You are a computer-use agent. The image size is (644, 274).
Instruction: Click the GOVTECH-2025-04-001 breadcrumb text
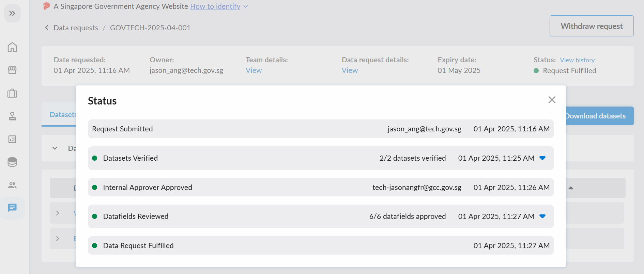pos(150,28)
